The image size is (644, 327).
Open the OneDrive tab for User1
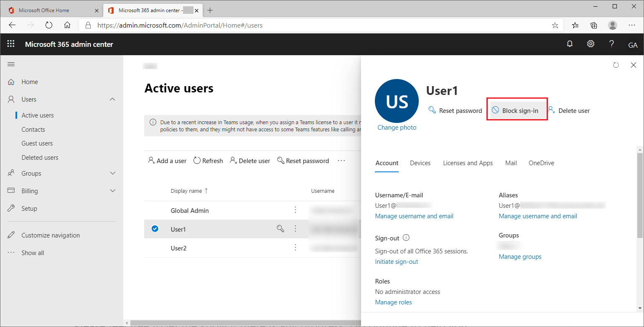541,163
